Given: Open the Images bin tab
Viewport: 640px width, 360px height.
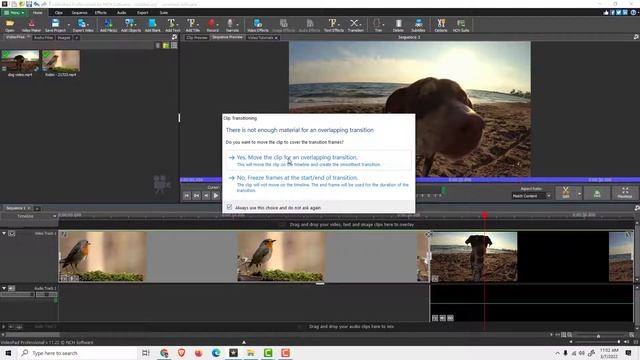Looking at the screenshot, I should point(64,38).
